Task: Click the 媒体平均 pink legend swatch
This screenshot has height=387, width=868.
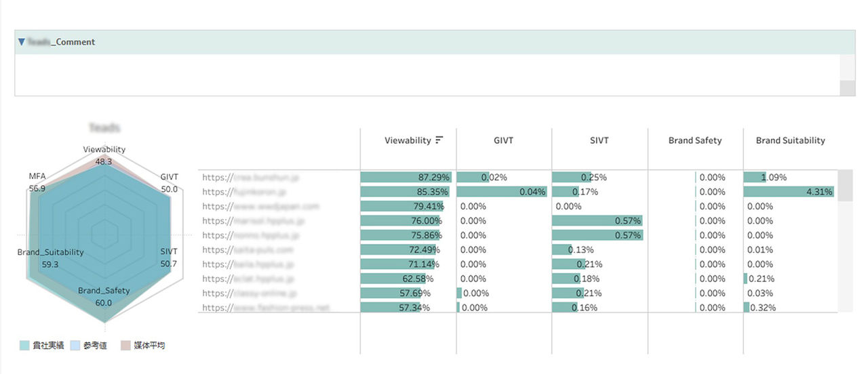Action: pos(125,346)
